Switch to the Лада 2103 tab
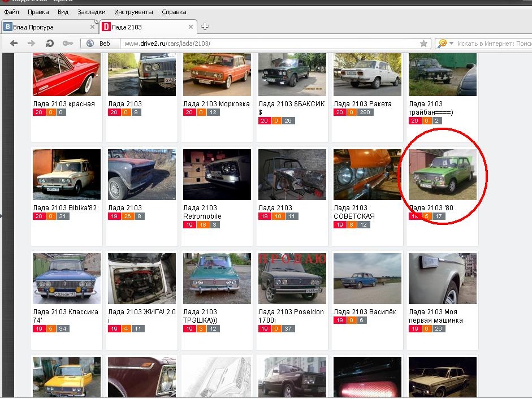This screenshot has width=532, height=399. pyautogui.click(x=148, y=27)
